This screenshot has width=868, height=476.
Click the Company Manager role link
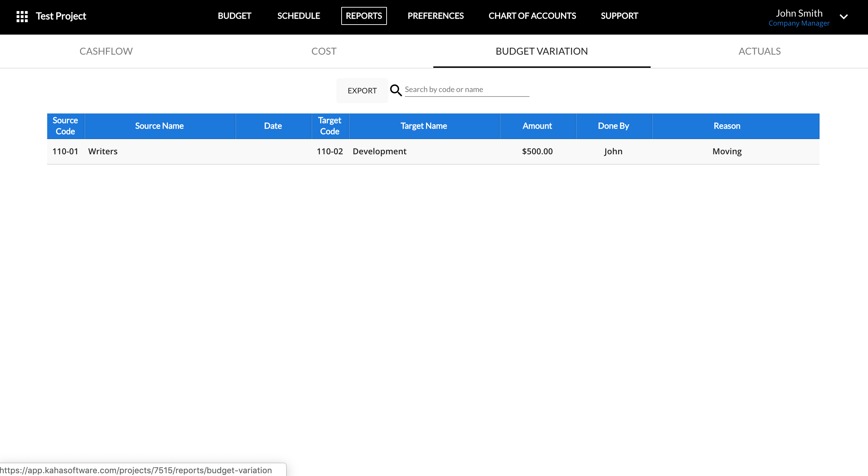(x=799, y=24)
